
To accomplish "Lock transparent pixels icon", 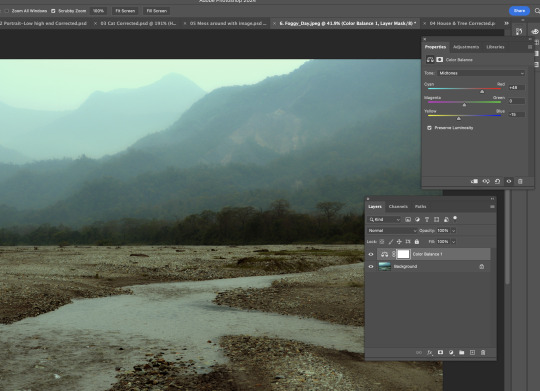I will coord(382,241).
